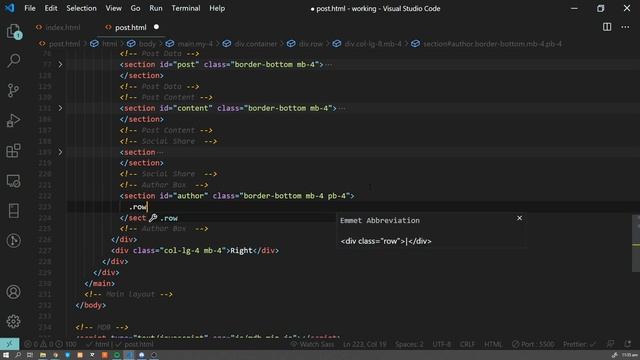This screenshot has height=360, width=640.
Task: Open the Terminal menu
Action: click(x=186, y=8)
